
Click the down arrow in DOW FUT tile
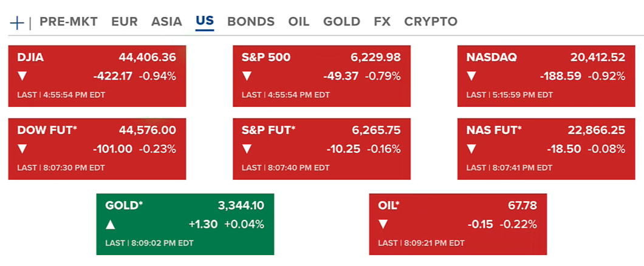22,149
